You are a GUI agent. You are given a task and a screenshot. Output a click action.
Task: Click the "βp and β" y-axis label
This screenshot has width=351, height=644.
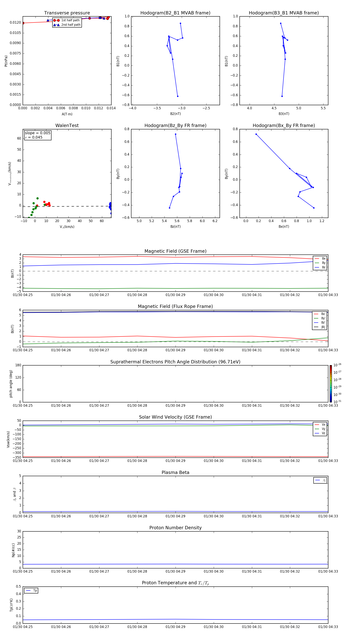(14, 494)
